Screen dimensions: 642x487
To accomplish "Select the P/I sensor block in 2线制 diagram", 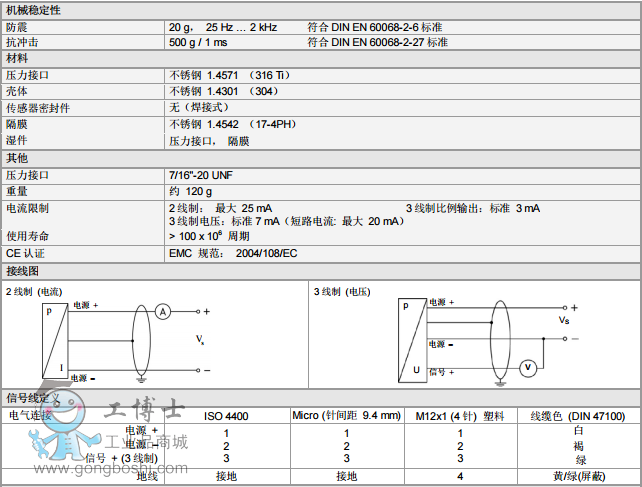I will click(x=54, y=341).
